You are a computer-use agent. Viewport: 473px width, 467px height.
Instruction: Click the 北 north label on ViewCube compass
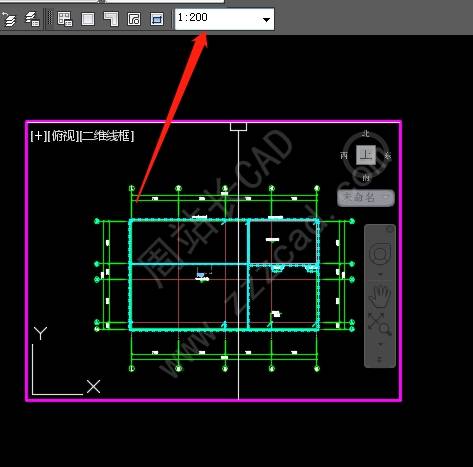coord(366,134)
